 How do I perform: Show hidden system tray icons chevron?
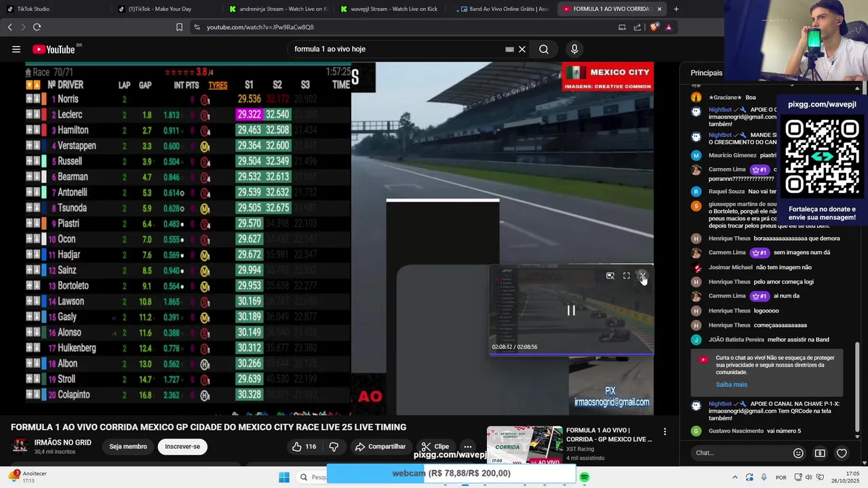[x=734, y=477]
